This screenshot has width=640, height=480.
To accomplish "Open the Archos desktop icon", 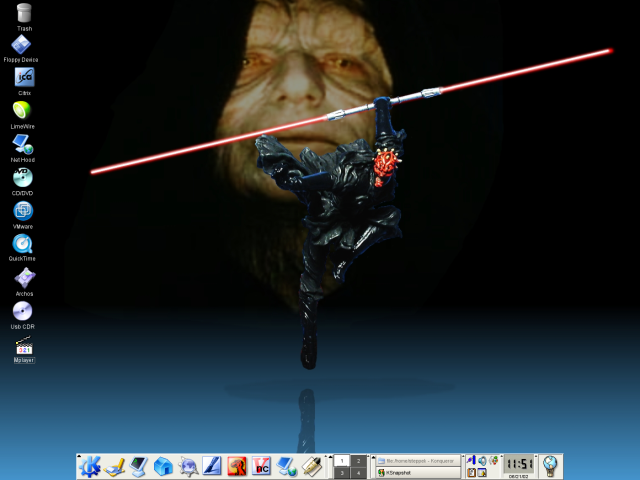I will [25, 278].
